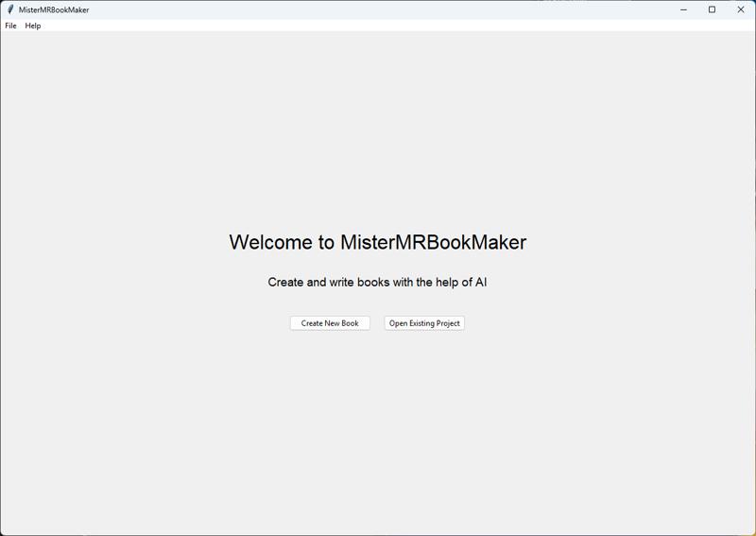The width and height of the screenshot is (756, 536).
Task: Open the File menu
Action: (10, 26)
